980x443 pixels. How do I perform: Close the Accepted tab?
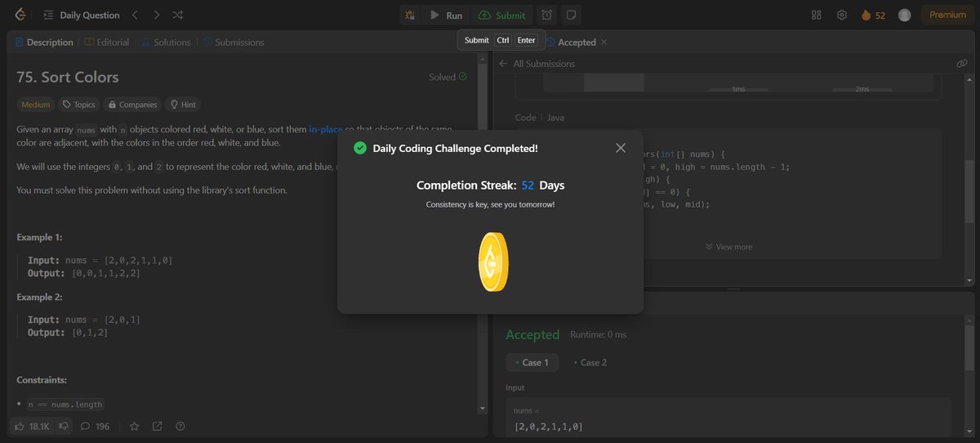point(604,43)
